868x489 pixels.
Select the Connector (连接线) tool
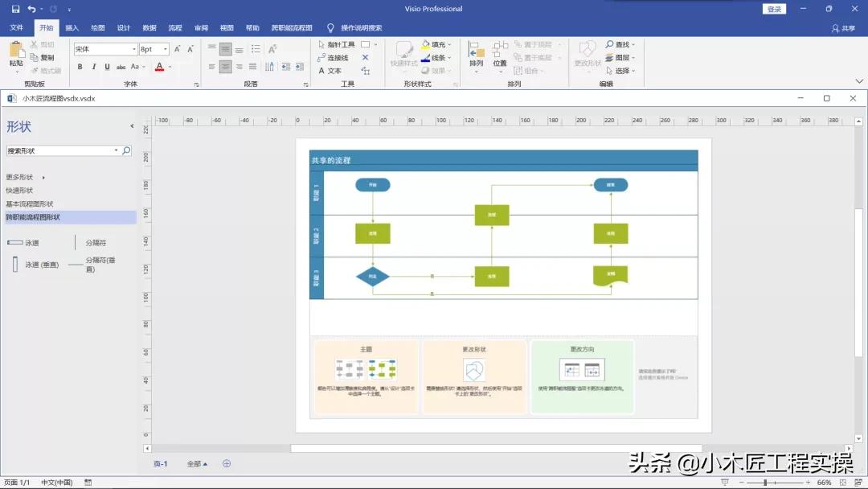(x=333, y=58)
